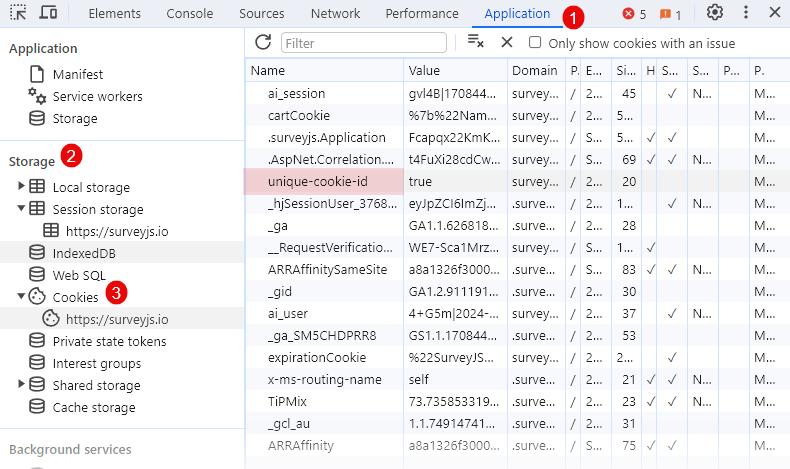This screenshot has width=790, height=469.
Task: Select the unique-cookie-id cookie row
Action: pos(517,181)
